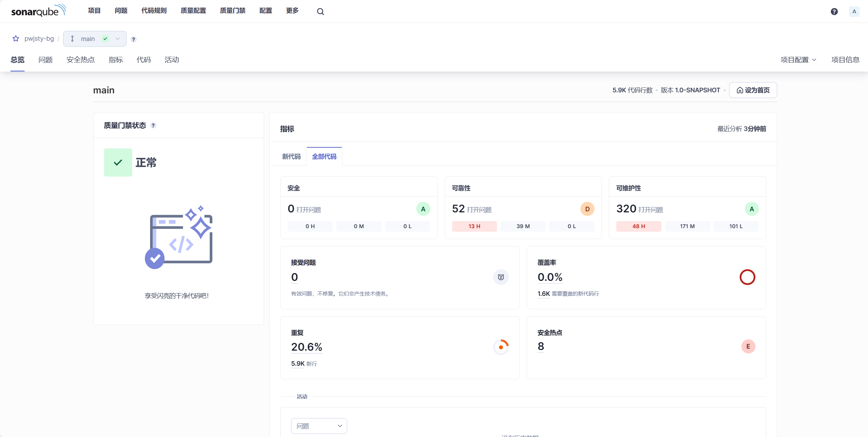This screenshot has height=437, width=868.
Task: Open the main branch selector dropdown
Action: 95,39
